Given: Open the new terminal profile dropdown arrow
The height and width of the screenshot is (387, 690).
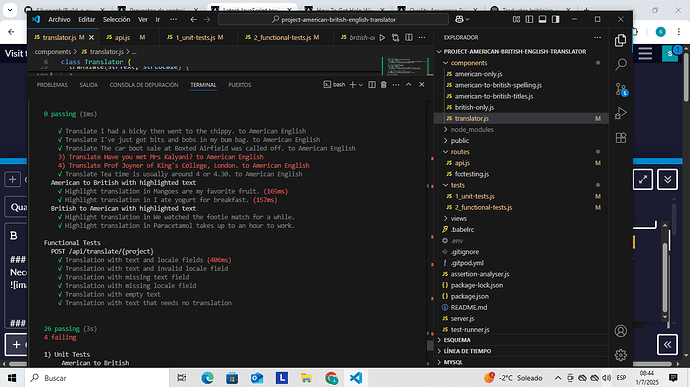Looking at the screenshot, I should coord(361,85).
